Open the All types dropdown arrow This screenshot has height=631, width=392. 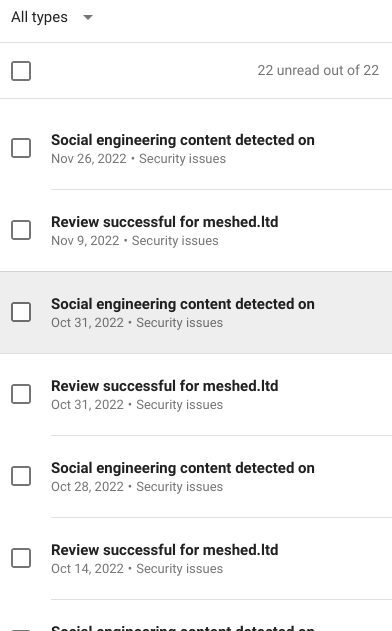coord(88,17)
